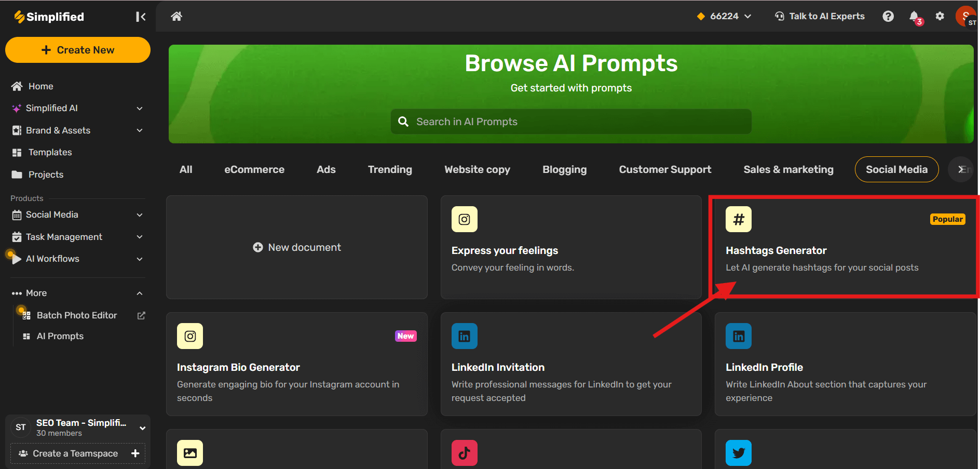Open notifications bell icon
The width and height of the screenshot is (980, 469).
click(x=915, y=17)
